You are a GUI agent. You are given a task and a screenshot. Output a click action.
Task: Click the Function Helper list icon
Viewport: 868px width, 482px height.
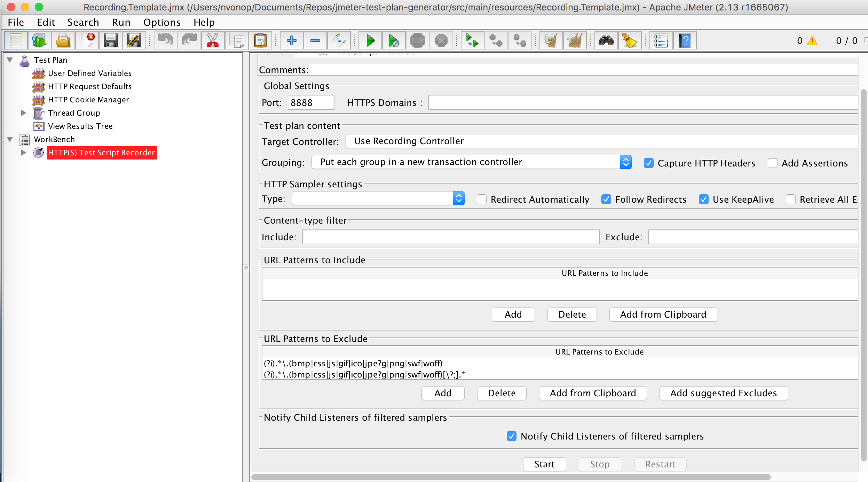pyautogui.click(x=661, y=41)
